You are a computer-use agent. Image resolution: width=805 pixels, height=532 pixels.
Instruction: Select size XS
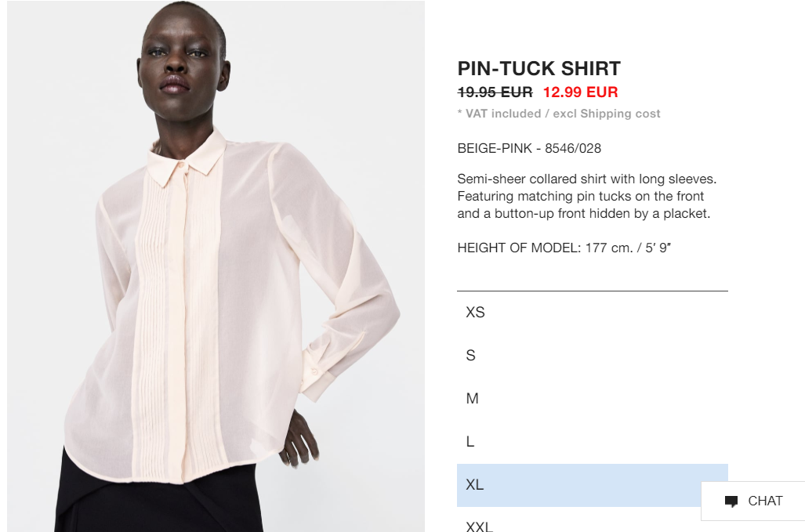pyautogui.click(x=593, y=313)
